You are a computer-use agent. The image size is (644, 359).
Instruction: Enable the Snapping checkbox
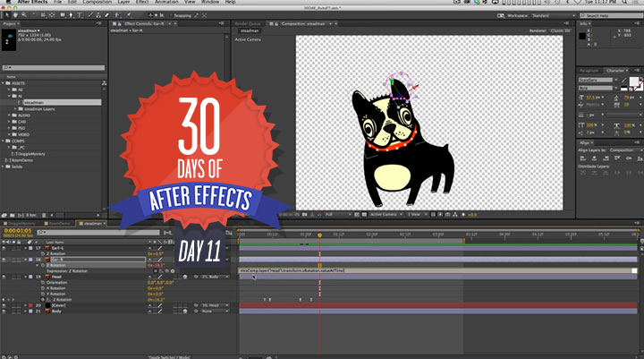(171, 15)
